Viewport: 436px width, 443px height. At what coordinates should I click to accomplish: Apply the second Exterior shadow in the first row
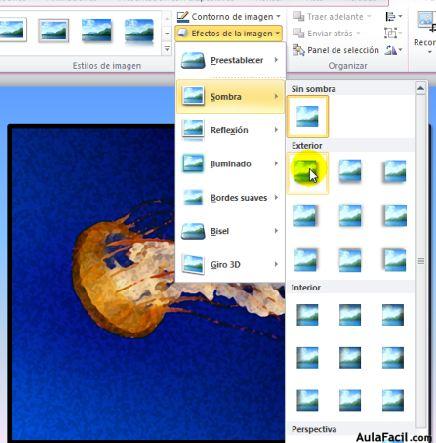tap(350, 171)
